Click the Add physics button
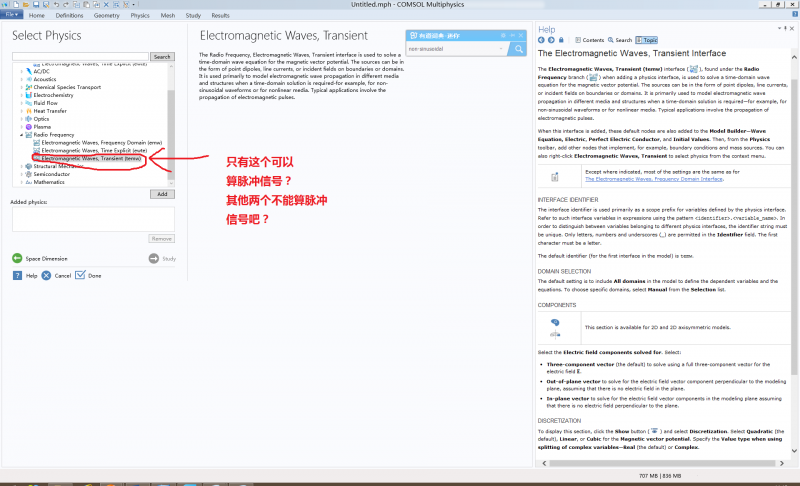Viewport: 800px width, 486px height. point(162,194)
